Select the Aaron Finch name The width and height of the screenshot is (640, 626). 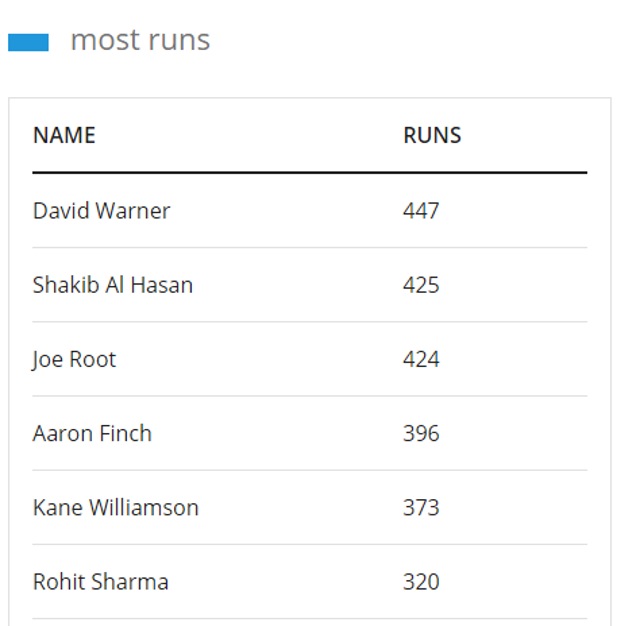click(x=92, y=433)
